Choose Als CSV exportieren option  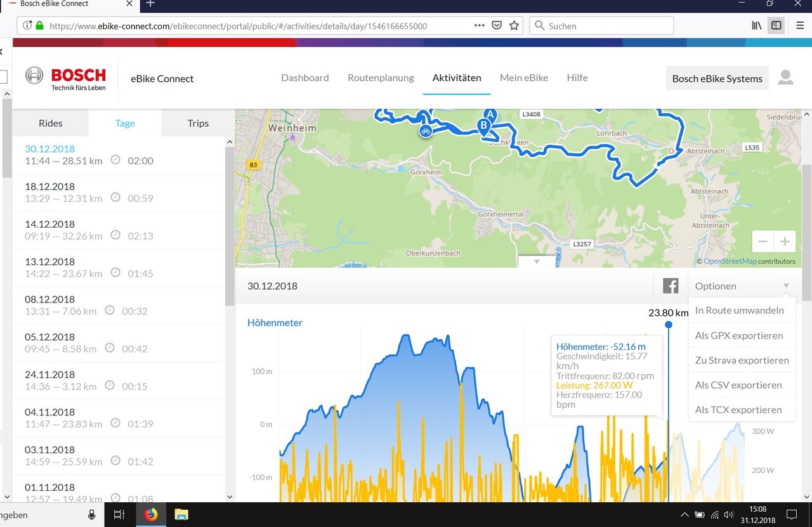point(742,385)
